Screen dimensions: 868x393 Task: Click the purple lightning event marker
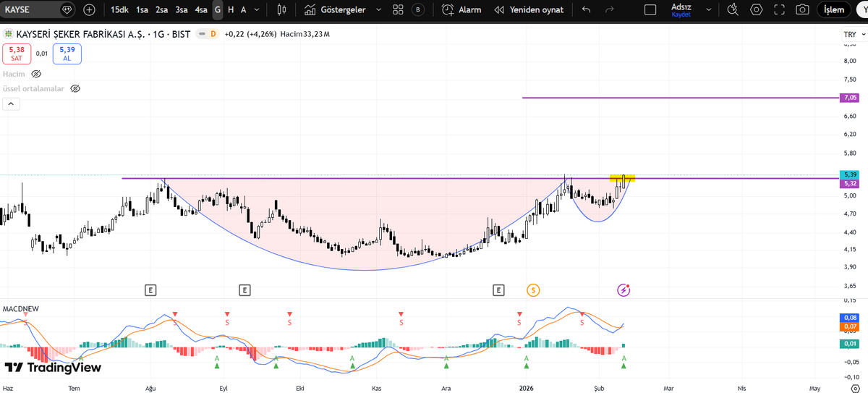tap(624, 290)
